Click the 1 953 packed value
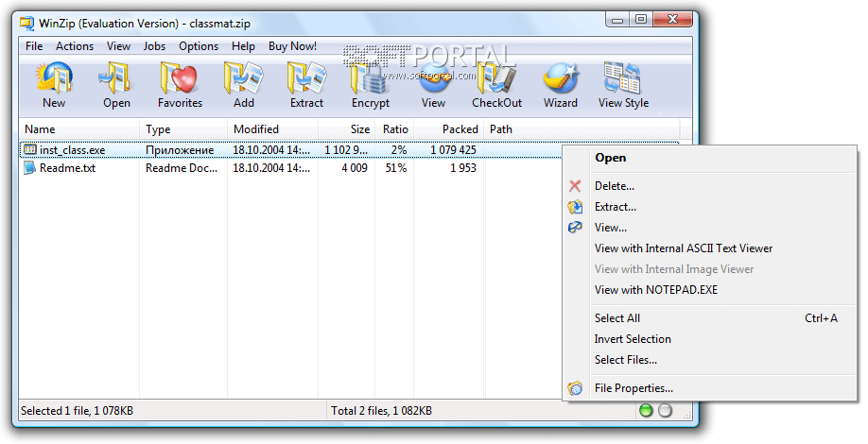This screenshot has width=868, height=444. point(462,167)
